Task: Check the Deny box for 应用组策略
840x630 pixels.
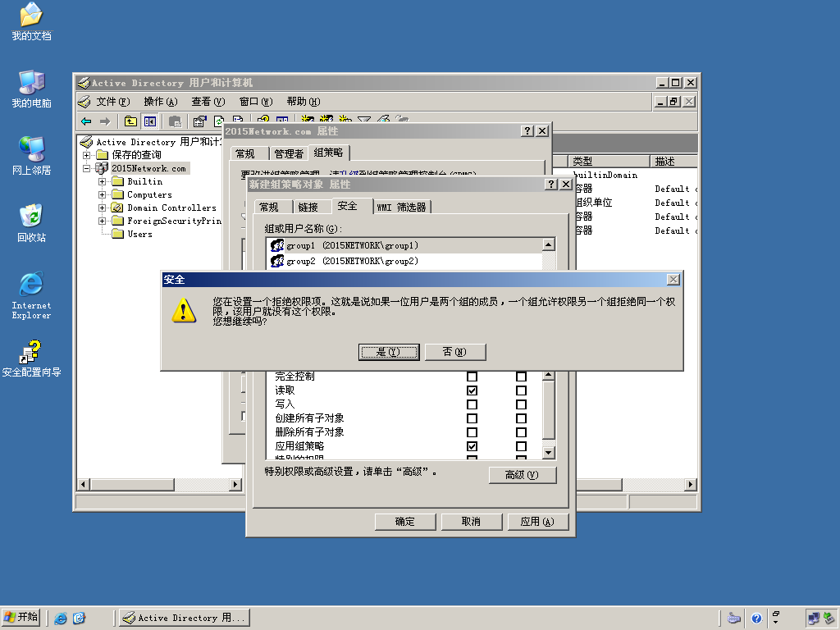Action: coord(521,446)
